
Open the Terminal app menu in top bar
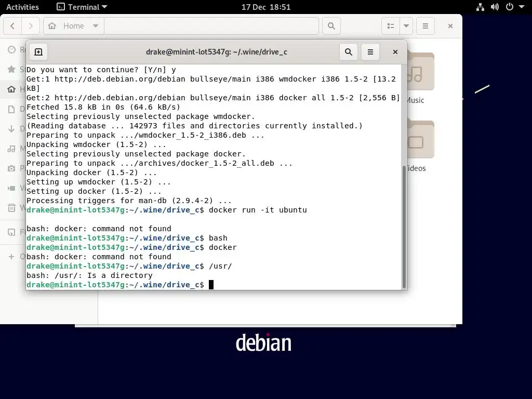(x=82, y=7)
